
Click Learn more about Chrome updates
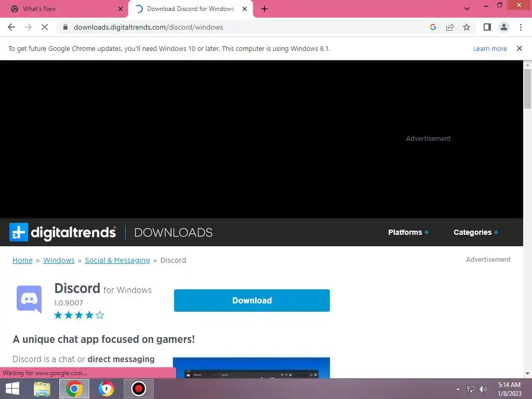(490, 48)
